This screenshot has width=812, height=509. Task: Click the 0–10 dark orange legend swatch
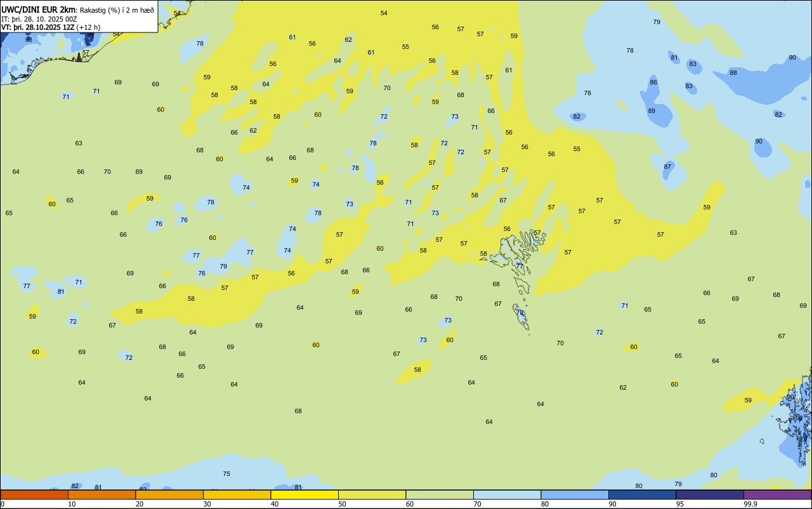(34, 494)
